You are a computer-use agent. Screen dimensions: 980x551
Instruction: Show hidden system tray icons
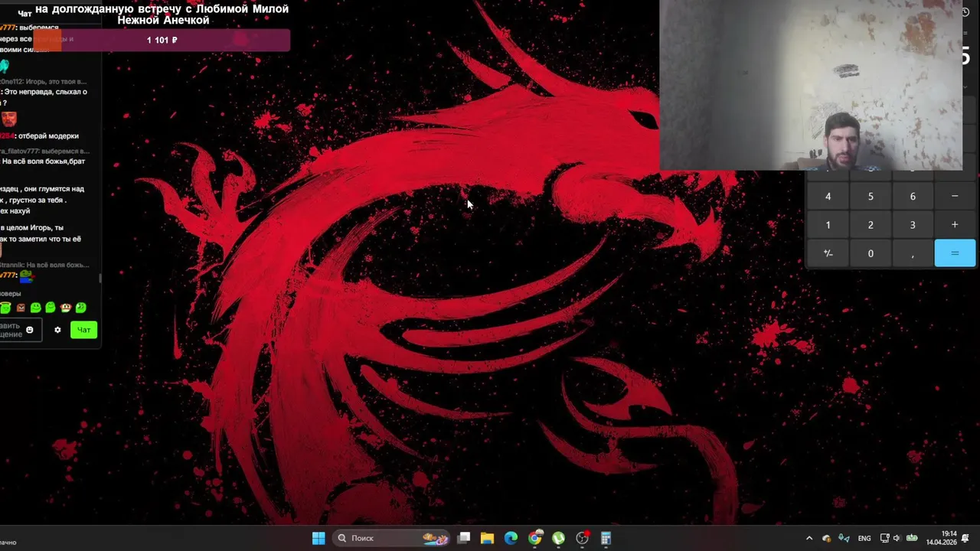click(809, 538)
